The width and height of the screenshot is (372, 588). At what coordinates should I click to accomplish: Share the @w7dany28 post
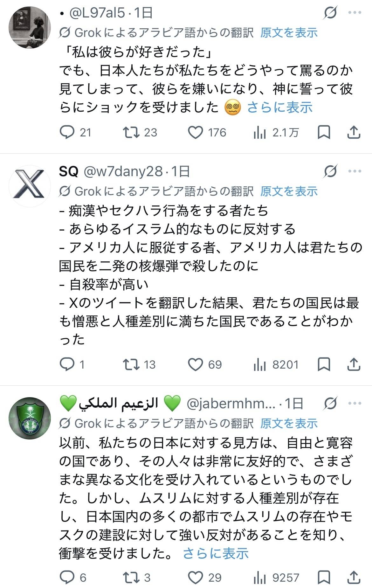[354, 364]
